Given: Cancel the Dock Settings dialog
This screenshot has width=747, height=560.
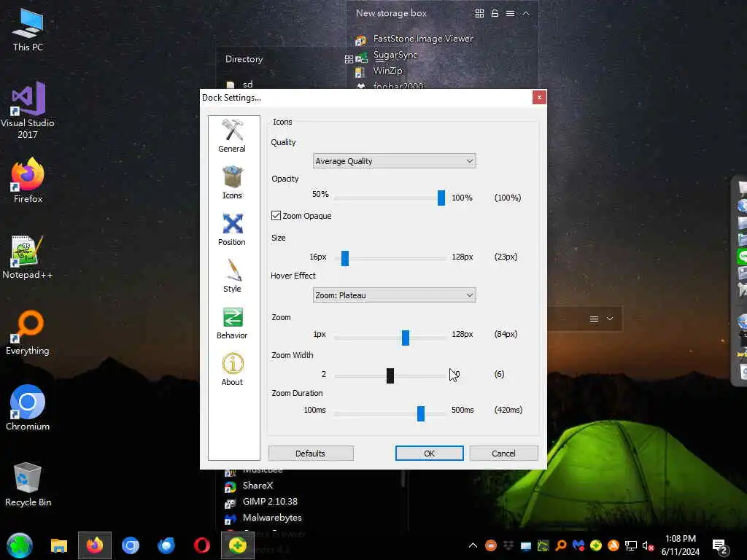Looking at the screenshot, I should [503, 454].
